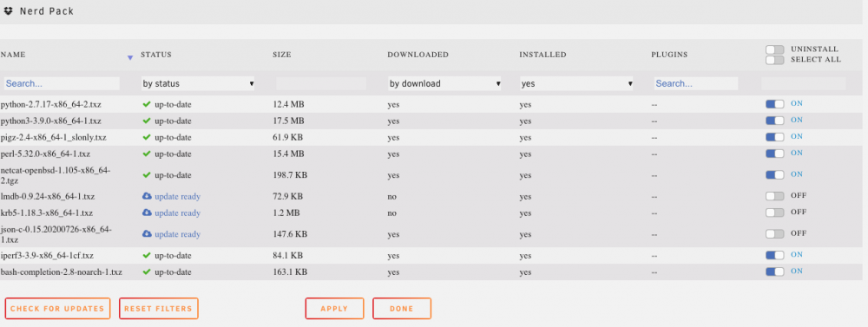Click the CHECK FOR UPDATES button

coord(57,309)
